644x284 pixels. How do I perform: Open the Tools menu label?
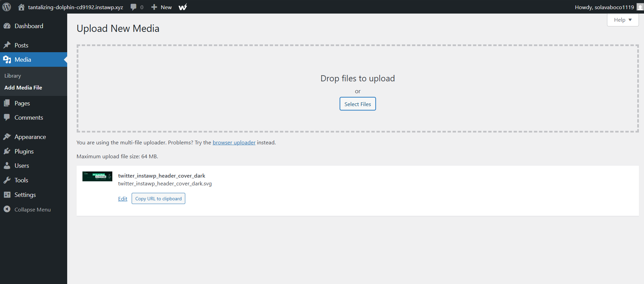point(21,180)
